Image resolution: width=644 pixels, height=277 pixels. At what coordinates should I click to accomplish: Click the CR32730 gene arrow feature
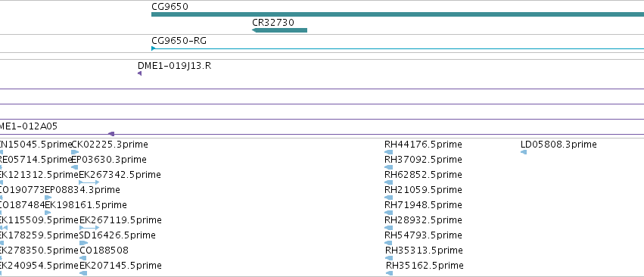tap(280, 30)
